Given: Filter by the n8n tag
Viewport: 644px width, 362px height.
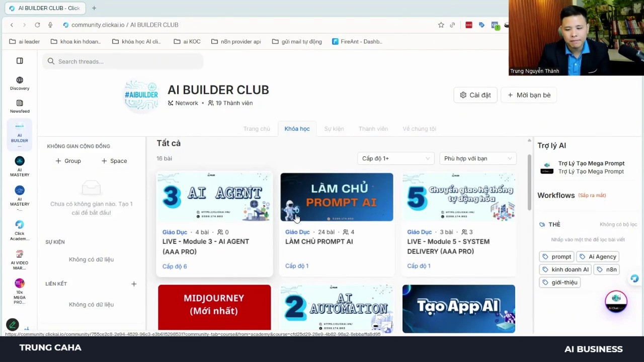Looking at the screenshot, I should point(606,269).
